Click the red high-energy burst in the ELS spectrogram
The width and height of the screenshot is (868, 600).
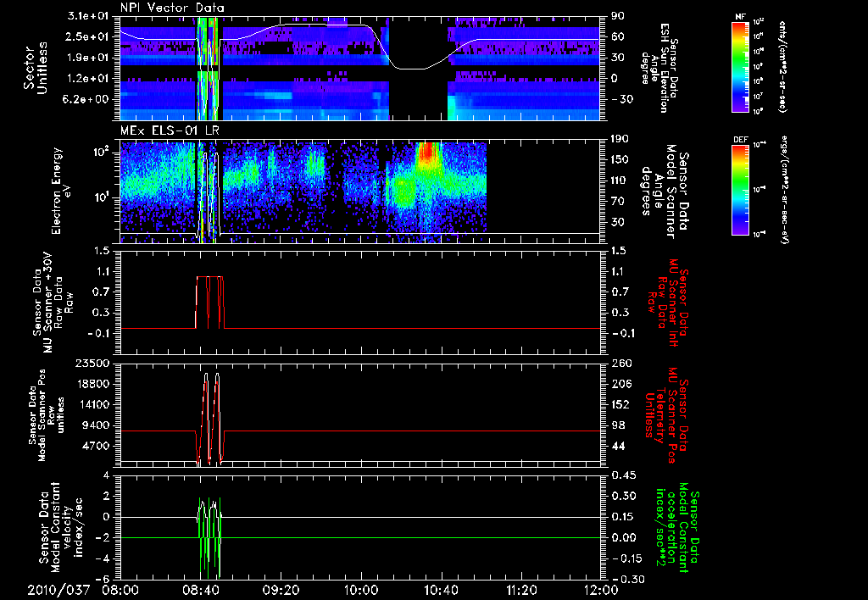(x=428, y=153)
